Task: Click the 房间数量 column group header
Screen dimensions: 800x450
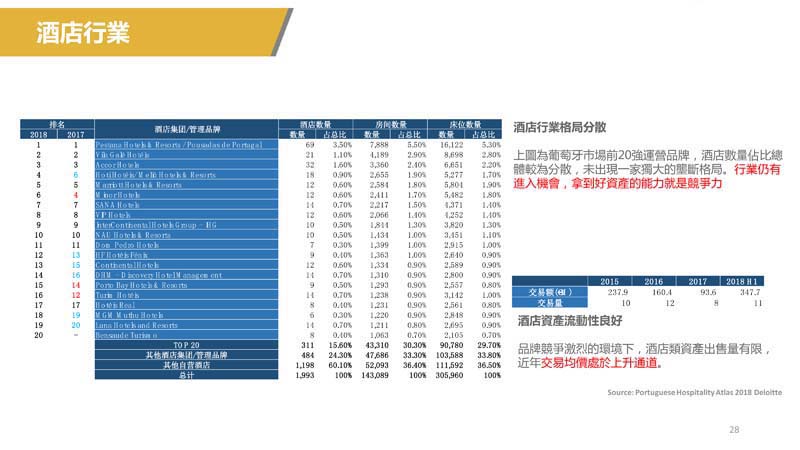Action: tap(390, 124)
